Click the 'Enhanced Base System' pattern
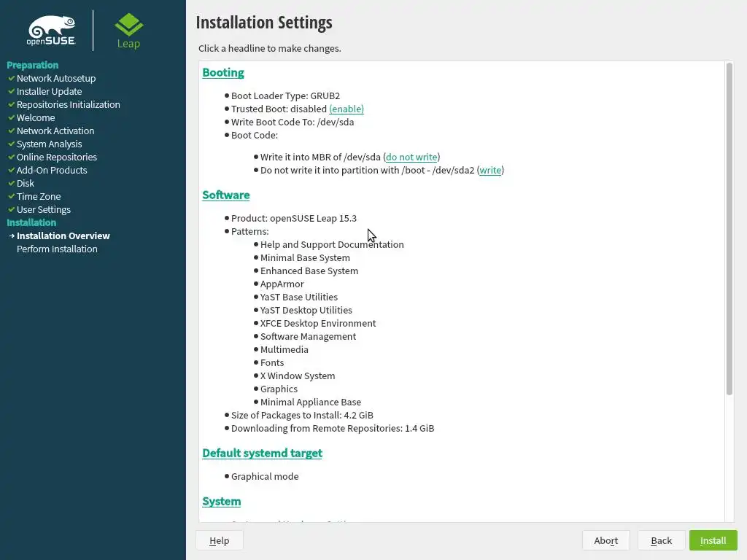Viewport: 747px width, 560px height. tap(309, 271)
